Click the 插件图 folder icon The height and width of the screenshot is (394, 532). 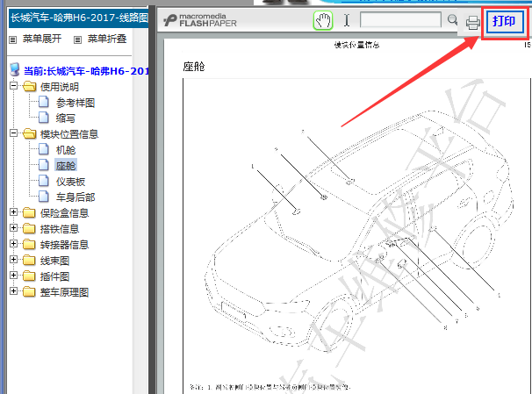(29, 276)
